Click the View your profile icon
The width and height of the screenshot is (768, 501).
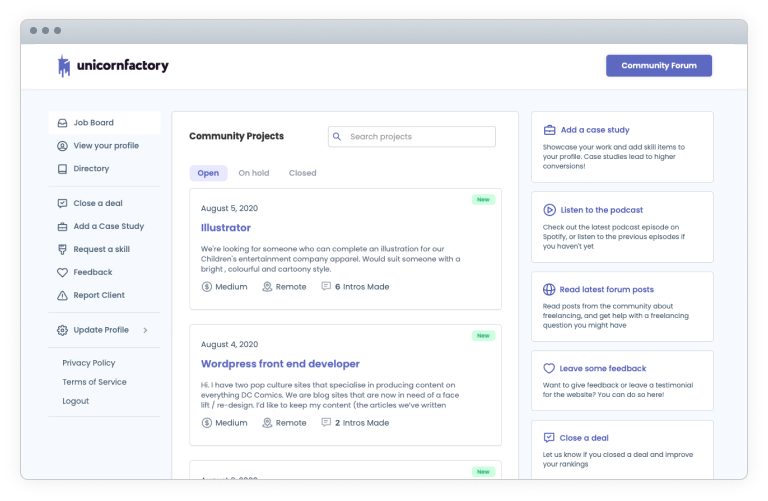[62, 146]
